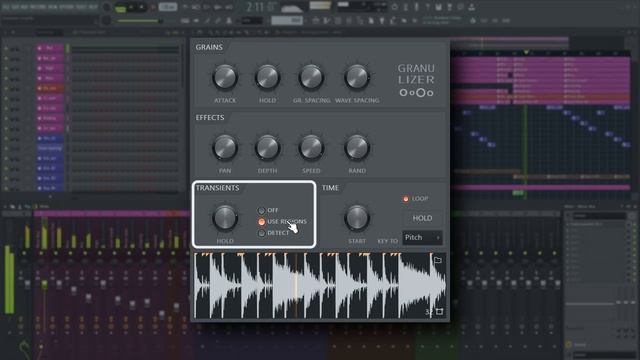Adjust the Gr. Spacing knob
640x360 pixels.
click(311, 77)
